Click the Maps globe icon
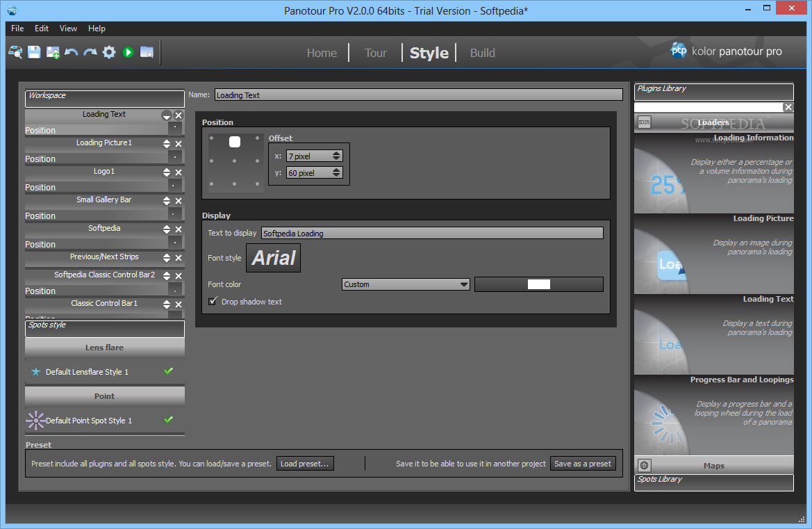Image resolution: width=812 pixels, height=529 pixels. tap(644, 465)
